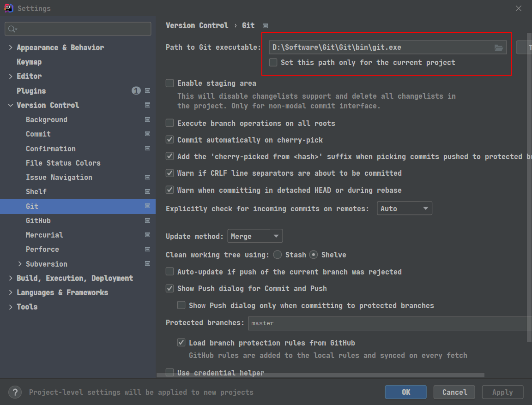
Task: Enable staging area checkbox
Action: click(169, 83)
